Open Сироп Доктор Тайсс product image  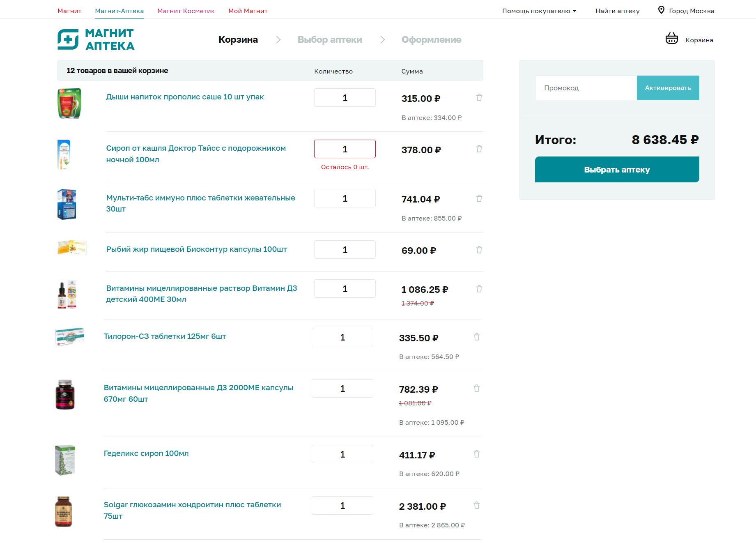click(x=64, y=155)
